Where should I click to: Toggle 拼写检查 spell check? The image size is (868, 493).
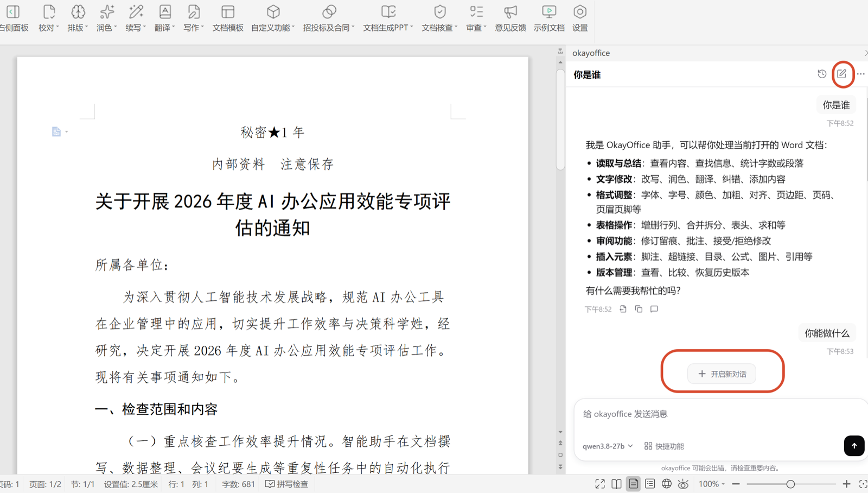point(286,484)
